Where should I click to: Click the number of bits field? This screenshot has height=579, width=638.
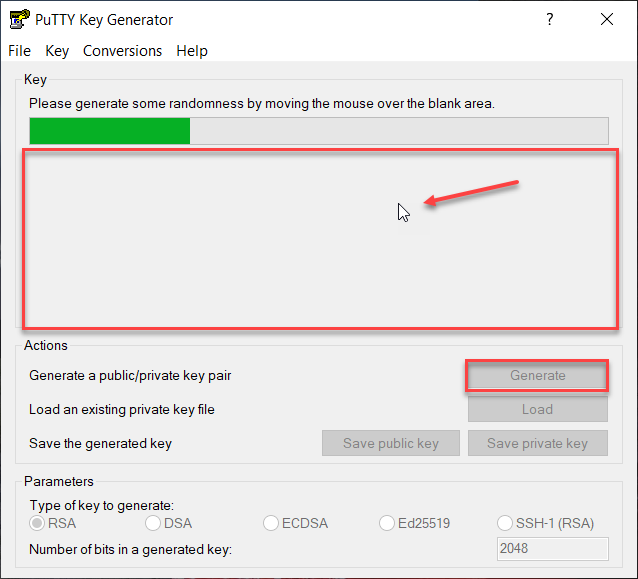click(552, 549)
